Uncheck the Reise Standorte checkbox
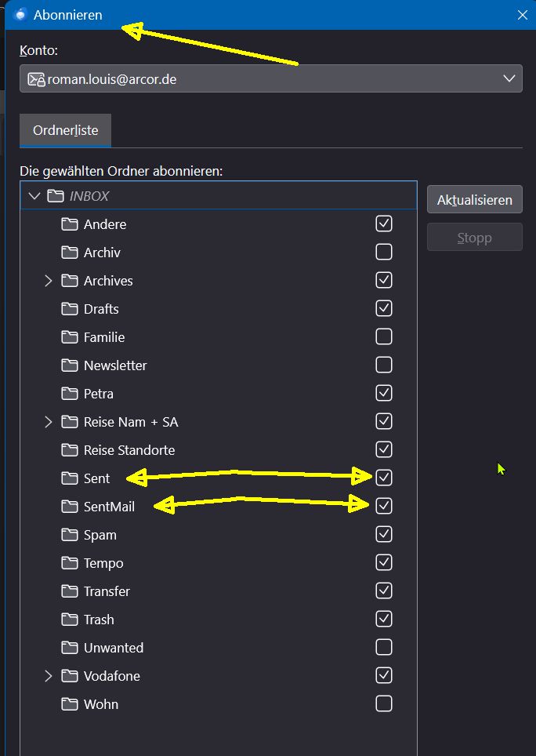536x756 pixels. (x=384, y=449)
